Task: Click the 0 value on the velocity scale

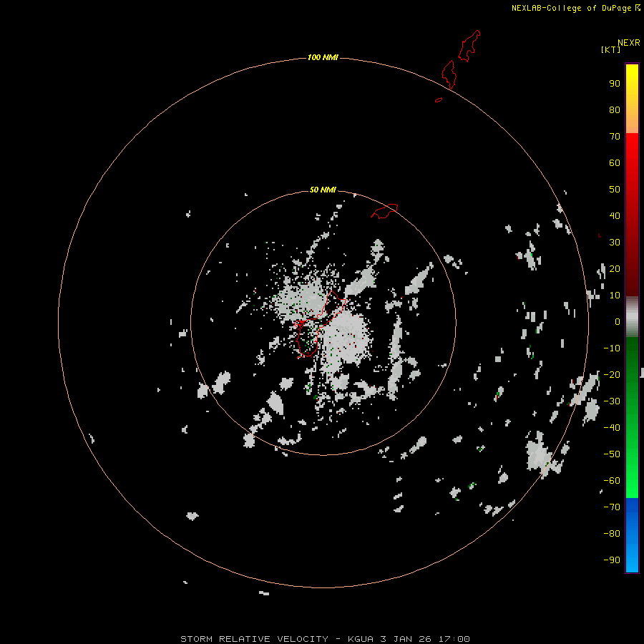Action: (x=618, y=322)
